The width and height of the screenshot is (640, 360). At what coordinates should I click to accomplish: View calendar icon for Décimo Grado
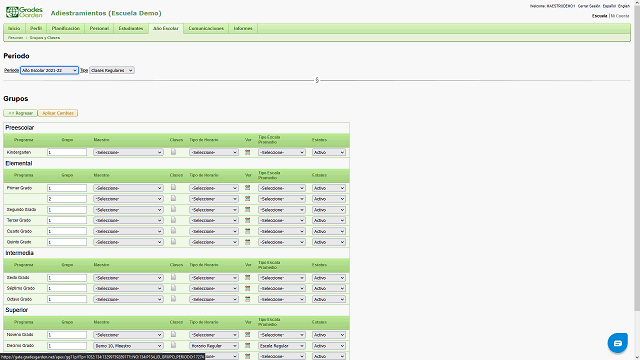click(247, 346)
